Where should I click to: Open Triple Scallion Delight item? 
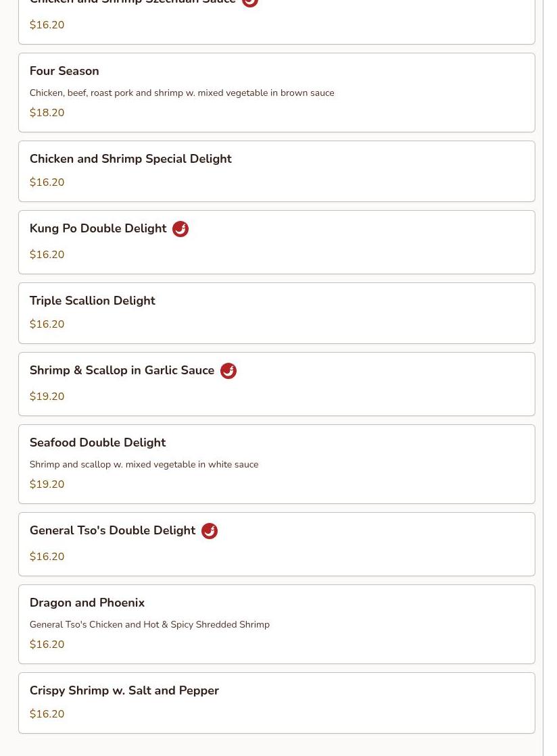93,301
